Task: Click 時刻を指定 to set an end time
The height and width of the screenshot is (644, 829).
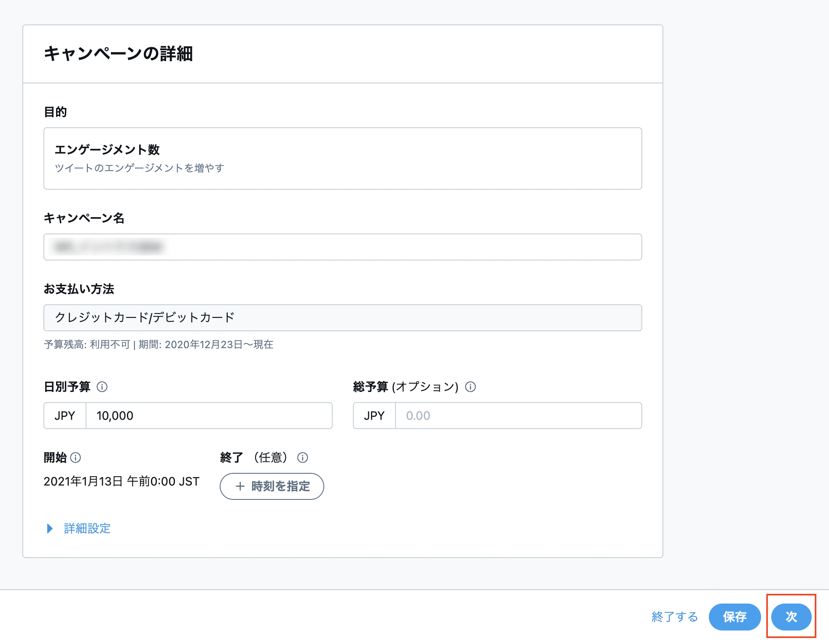Action: click(x=272, y=486)
